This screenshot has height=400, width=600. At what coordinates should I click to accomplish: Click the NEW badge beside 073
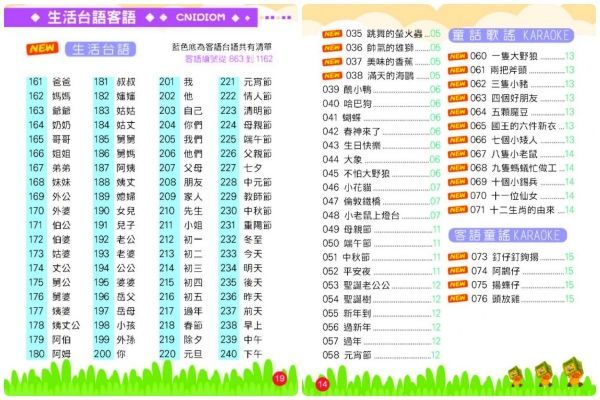[458, 256]
